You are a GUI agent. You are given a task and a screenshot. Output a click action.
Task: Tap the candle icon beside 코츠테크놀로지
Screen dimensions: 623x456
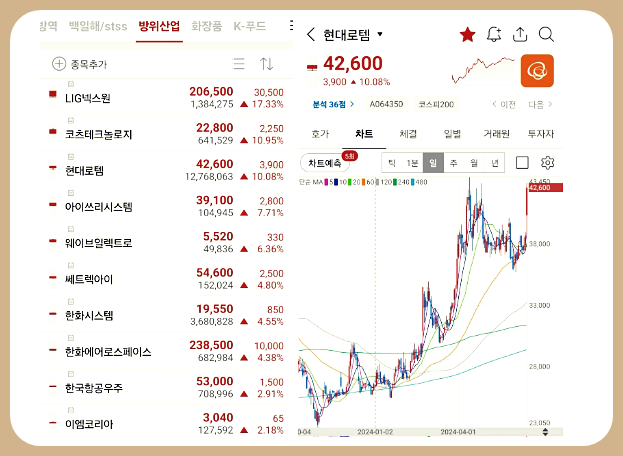pos(52,131)
